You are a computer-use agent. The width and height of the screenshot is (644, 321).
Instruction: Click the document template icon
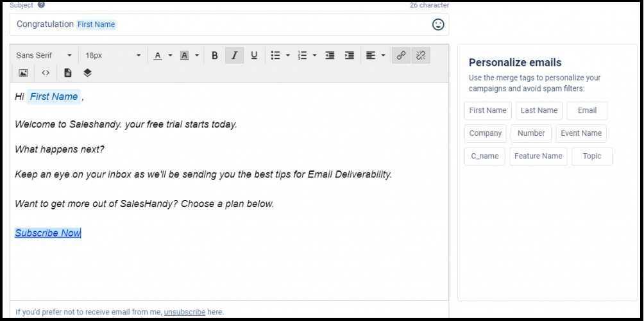[x=68, y=73]
